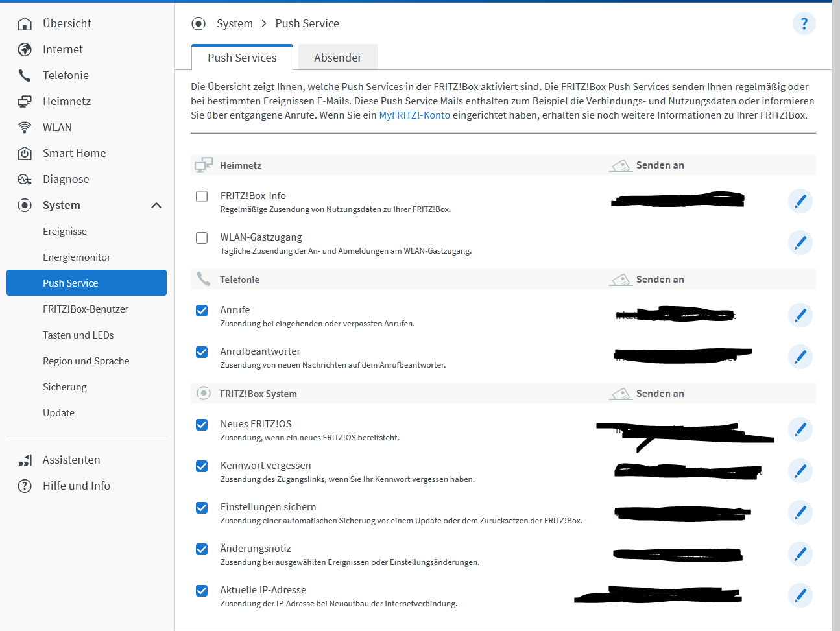840x631 pixels.
Task: Uncheck the Anrufbeantworter checkbox
Action: pyautogui.click(x=202, y=352)
